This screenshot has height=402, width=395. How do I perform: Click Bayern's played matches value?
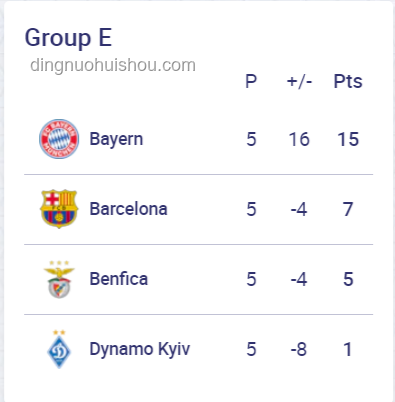pos(251,139)
